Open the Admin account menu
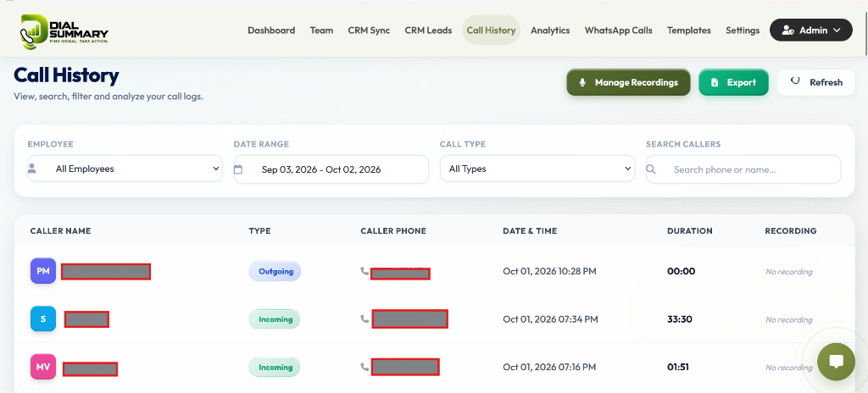 click(811, 30)
